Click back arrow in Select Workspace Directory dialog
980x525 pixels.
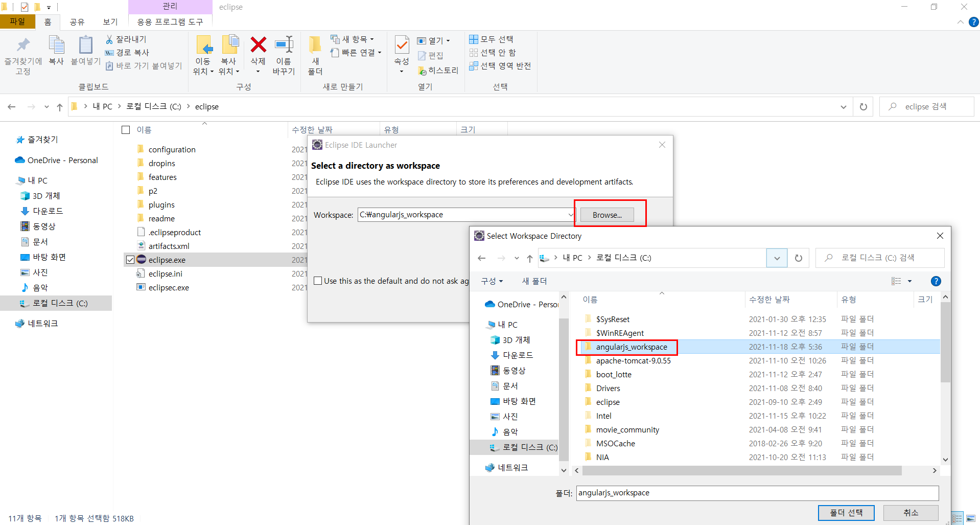click(x=481, y=258)
